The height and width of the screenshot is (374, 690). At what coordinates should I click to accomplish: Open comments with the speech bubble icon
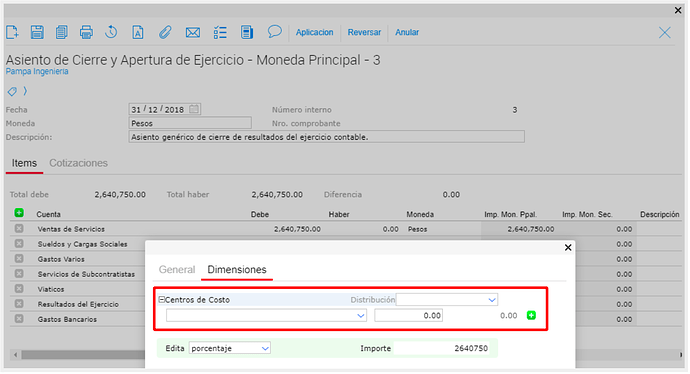275,32
